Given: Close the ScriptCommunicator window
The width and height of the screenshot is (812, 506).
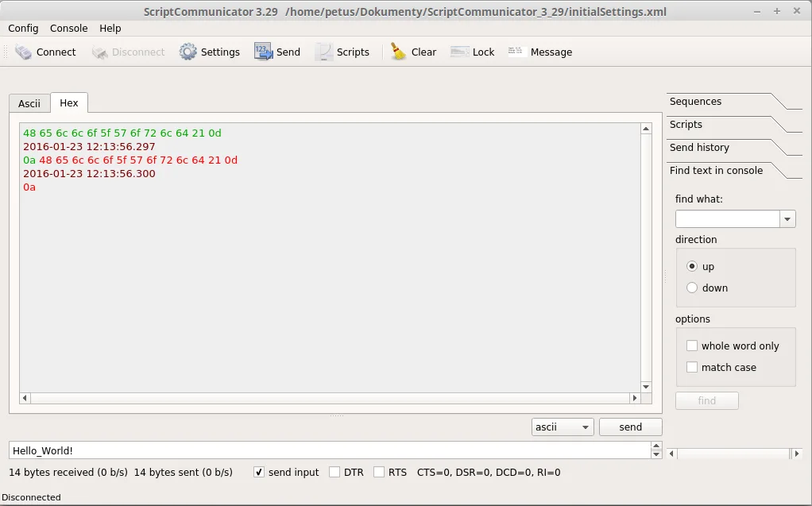Looking at the screenshot, I should 797,11.
